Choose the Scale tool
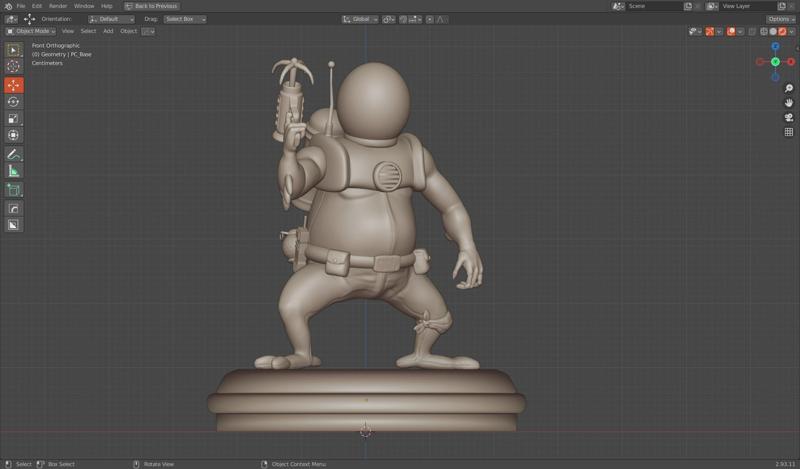Viewport: 800px width, 469px height. [13, 118]
